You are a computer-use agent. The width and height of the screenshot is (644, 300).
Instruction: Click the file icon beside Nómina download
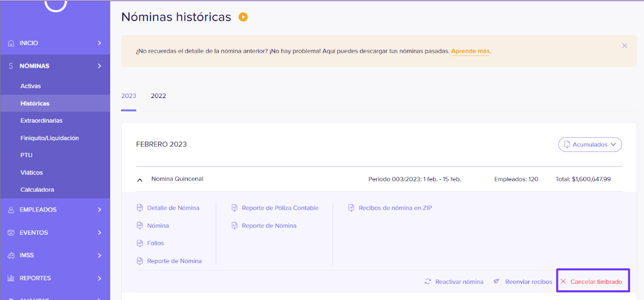coord(140,226)
